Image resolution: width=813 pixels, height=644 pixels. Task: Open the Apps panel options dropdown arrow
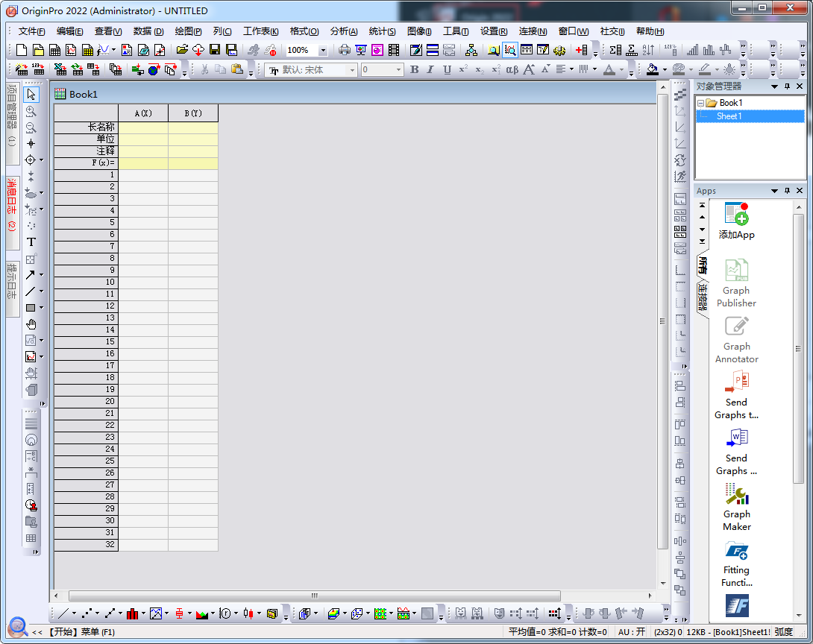(775, 191)
